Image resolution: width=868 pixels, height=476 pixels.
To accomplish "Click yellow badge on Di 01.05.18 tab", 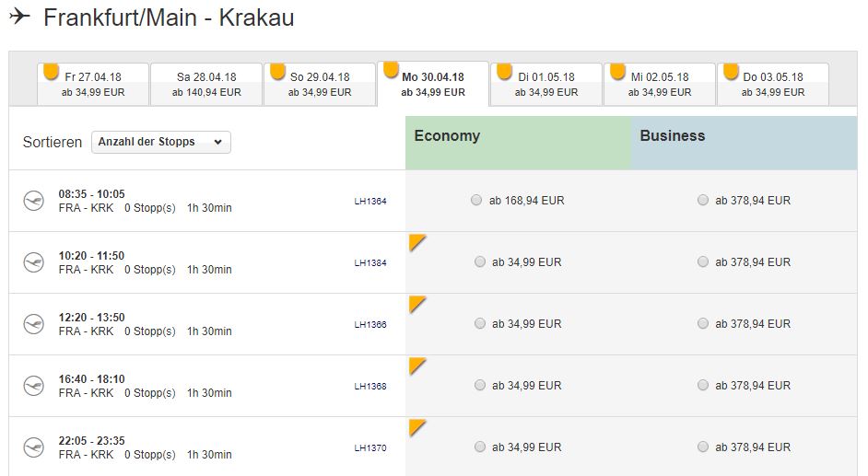I will coord(504,71).
